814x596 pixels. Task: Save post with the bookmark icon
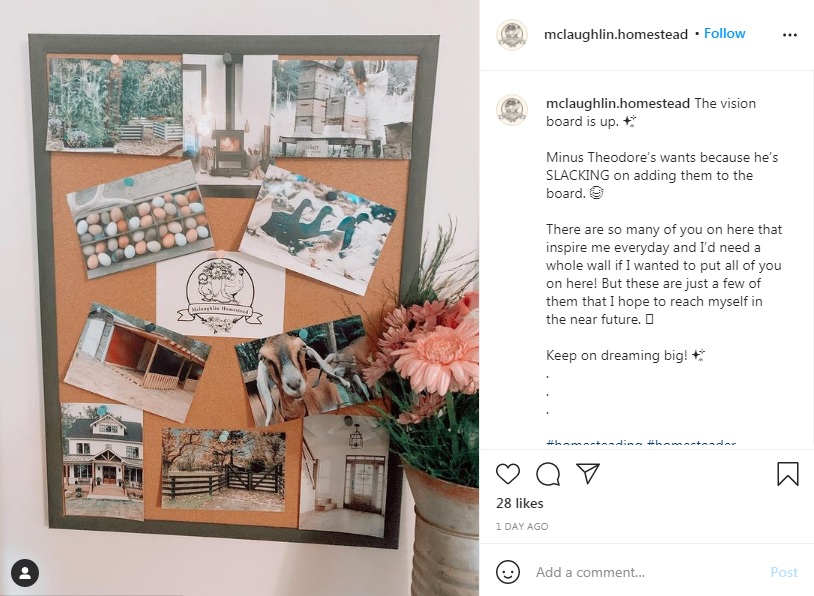click(x=788, y=473)
